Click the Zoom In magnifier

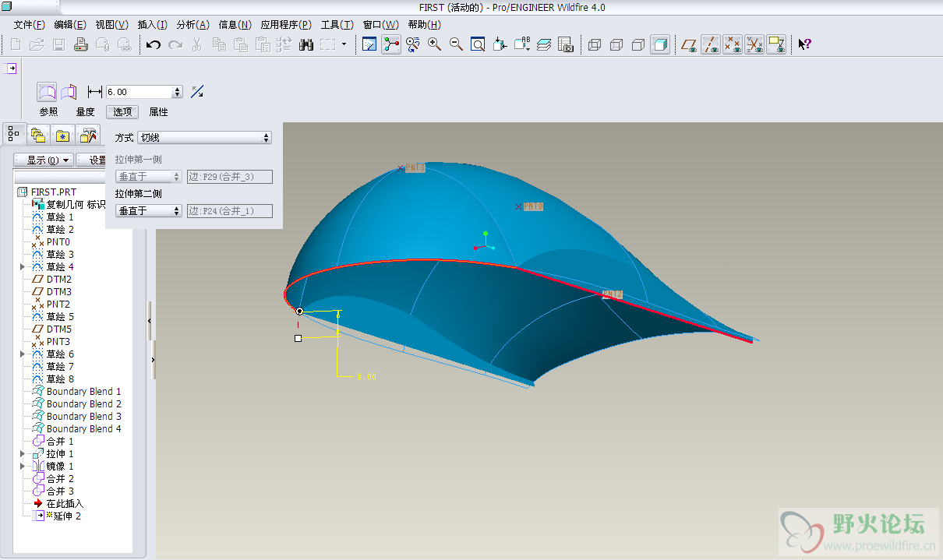pyautogui.click(x=435, y=44)
